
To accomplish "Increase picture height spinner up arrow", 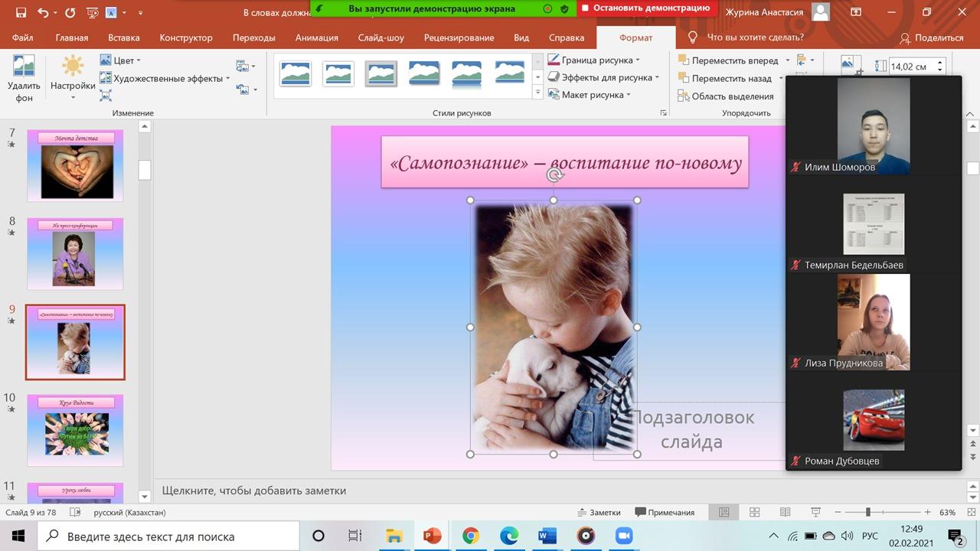I will [941, 63].
